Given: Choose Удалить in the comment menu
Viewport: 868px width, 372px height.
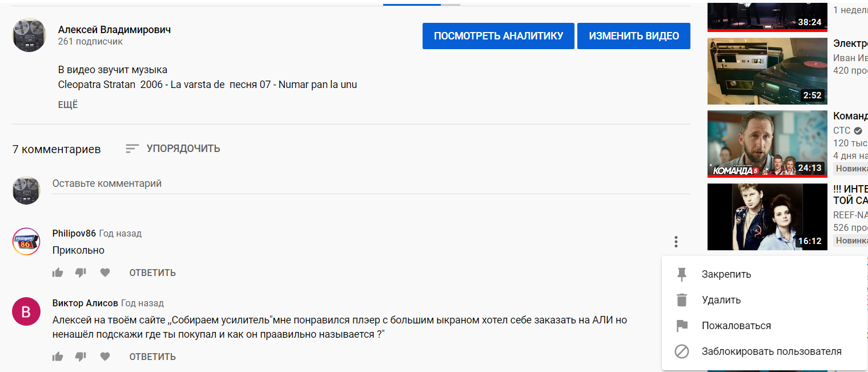Looking at the screenshot, I should [721, 300].
